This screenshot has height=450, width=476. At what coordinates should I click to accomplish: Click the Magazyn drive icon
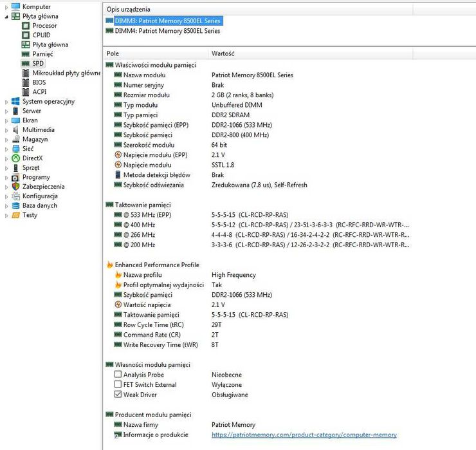point(15,139)
